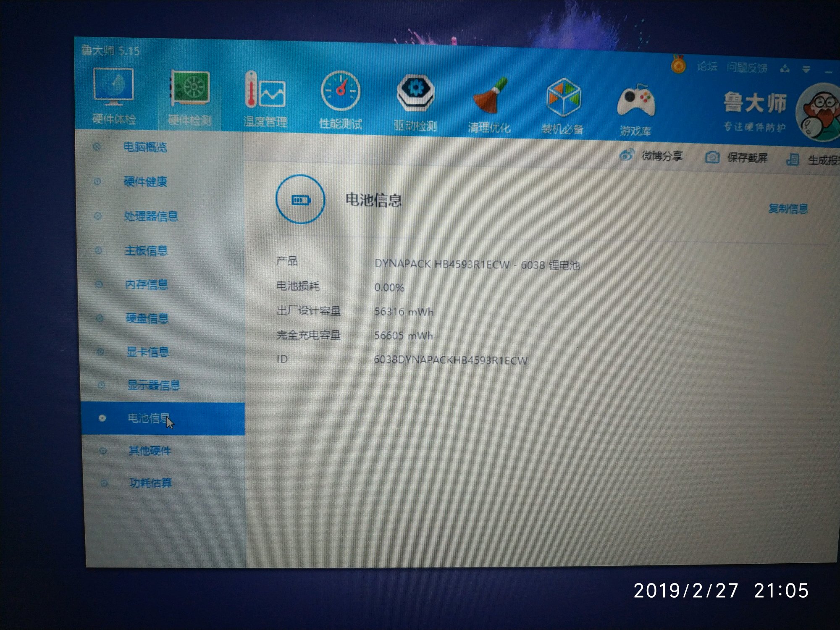This screenshot has height=630, width=840.
Task: Select the 电池信息 sidebar item
Action: [x=148, y=418]
